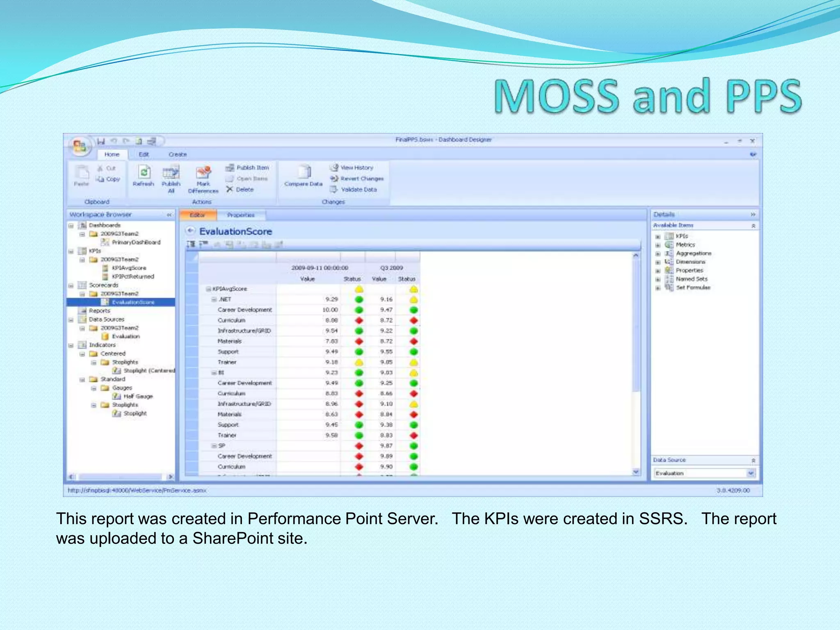
Task: Click the Publish Item icon
Action: click(x=230, y=167)
